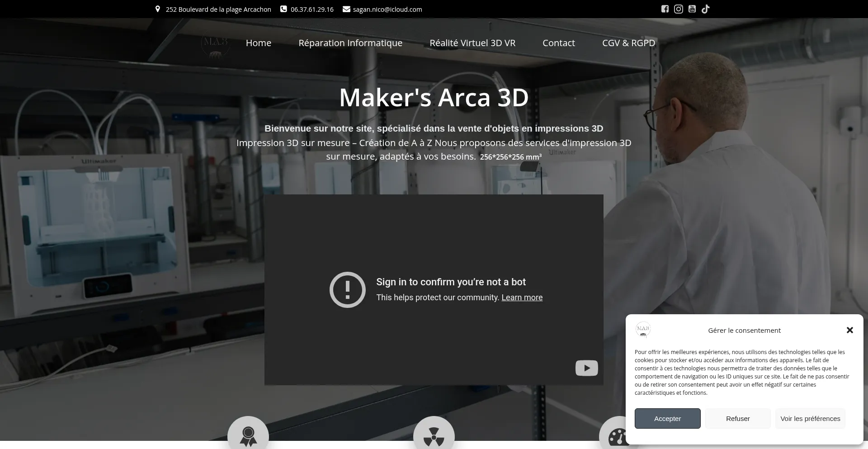Screen dimensions: 868x449
Task: Open the Contact menu item
Action: point(558,43)
